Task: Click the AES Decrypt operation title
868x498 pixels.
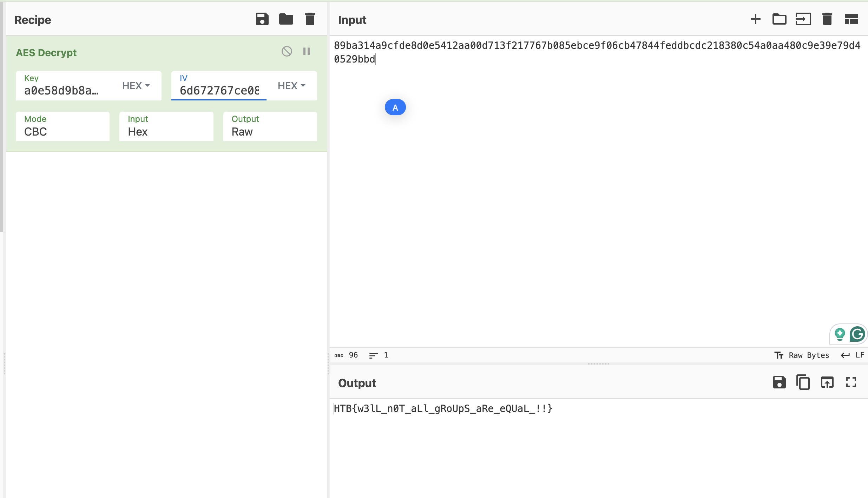Action: pos(46,53)
